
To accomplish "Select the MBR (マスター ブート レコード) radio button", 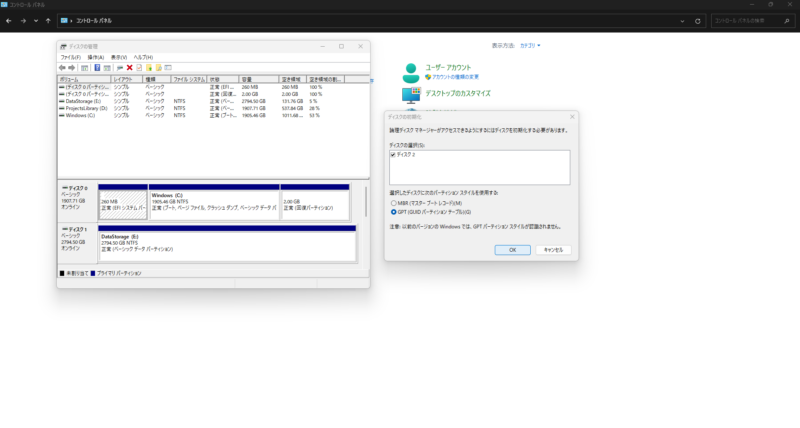I will (x=393, y=204).
